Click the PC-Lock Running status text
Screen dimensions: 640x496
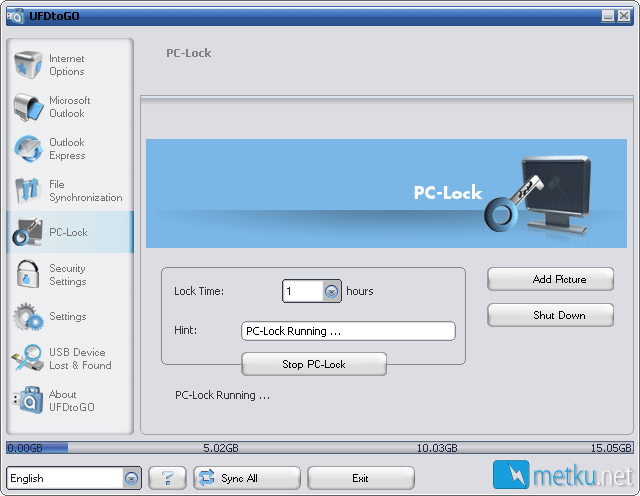(222, 395)
